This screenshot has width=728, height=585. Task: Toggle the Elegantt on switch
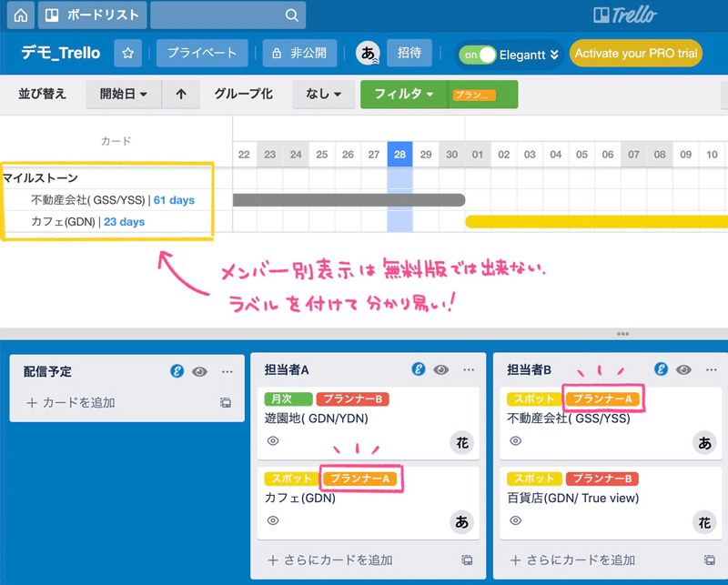pos(477,55)
